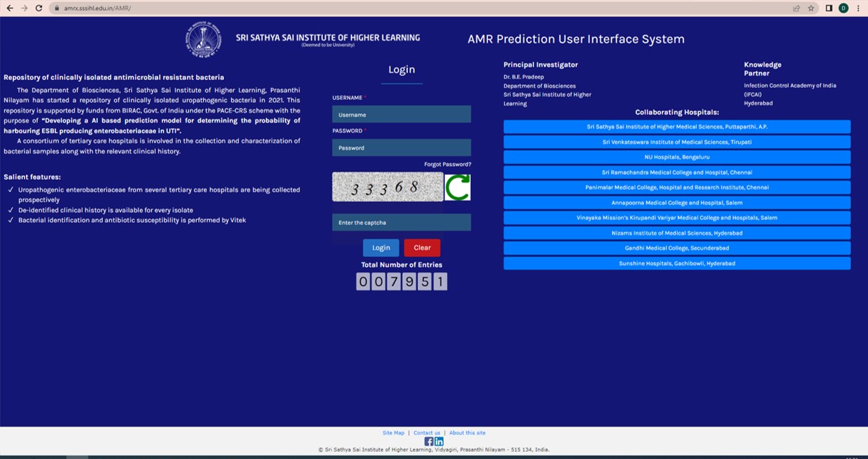Click the Knowledge Partner heading
This screenshot has height=459, width=868.
pos(762,69)
